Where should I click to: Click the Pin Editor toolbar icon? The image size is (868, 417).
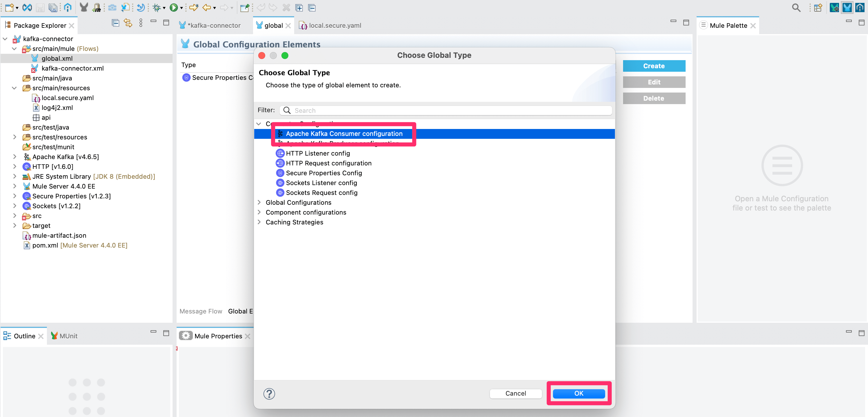pyautogui.click(x=245, y=8)
